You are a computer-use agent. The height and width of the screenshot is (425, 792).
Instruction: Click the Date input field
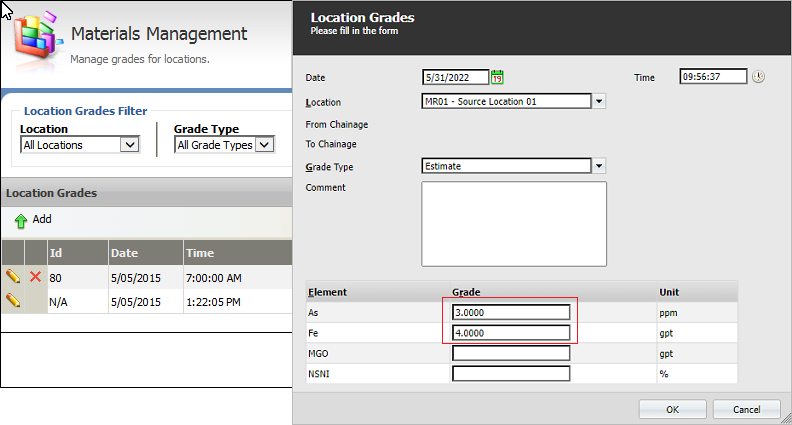click(456, 77)
